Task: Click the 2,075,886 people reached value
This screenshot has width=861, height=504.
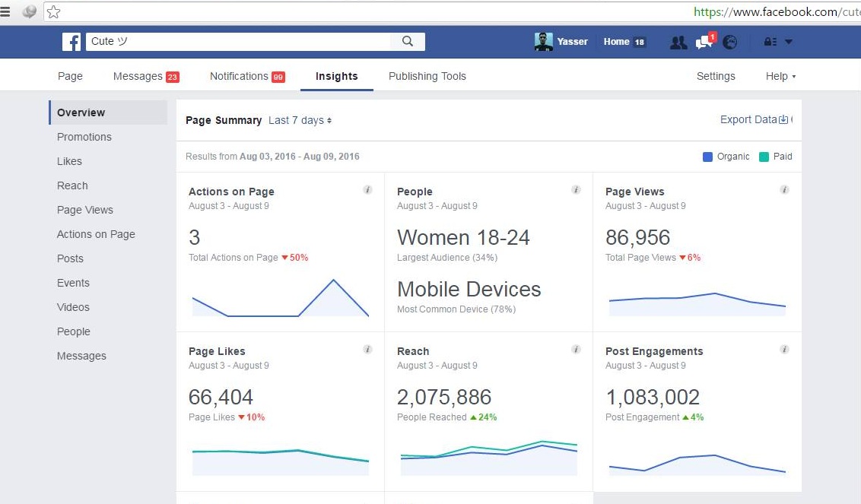Action: (x=444, y=398)
